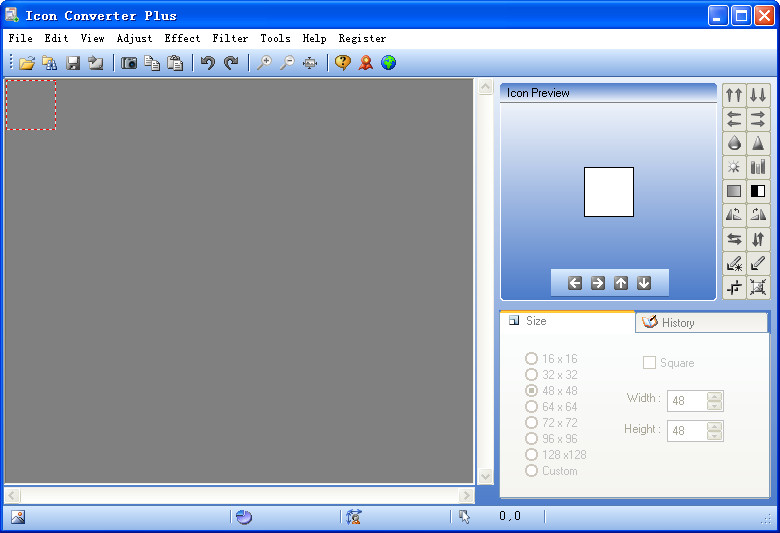Flip the image horizontally
Screen dimensions: 780x533
coord(734,239)
